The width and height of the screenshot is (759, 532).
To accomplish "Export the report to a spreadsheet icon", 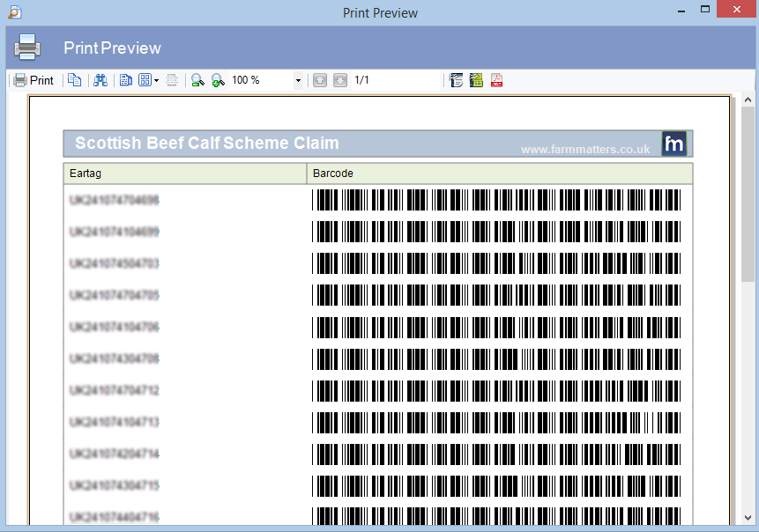I will coord(476,80).
